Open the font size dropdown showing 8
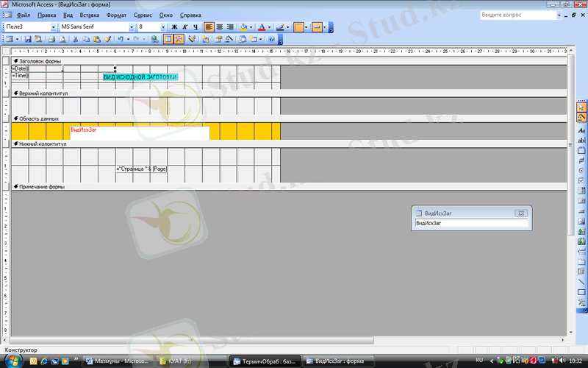The image size is (588, 368). 163,27
